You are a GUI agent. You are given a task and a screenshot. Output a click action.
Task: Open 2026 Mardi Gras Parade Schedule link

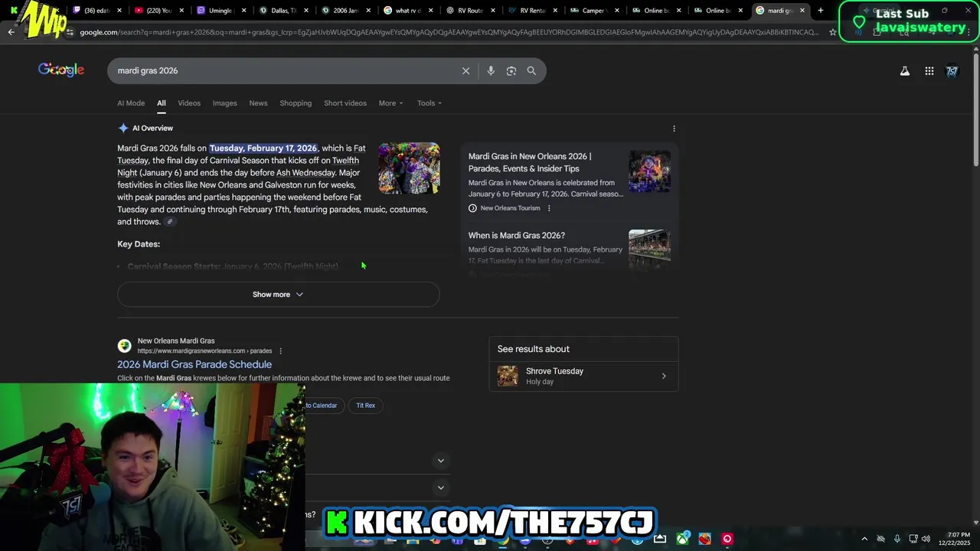(x=194, y=364)
